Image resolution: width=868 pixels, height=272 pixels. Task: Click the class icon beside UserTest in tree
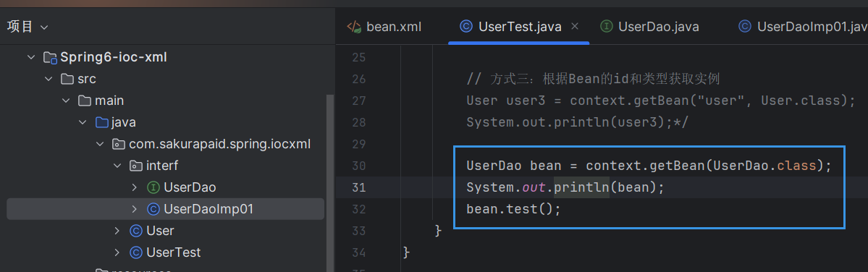136,252
